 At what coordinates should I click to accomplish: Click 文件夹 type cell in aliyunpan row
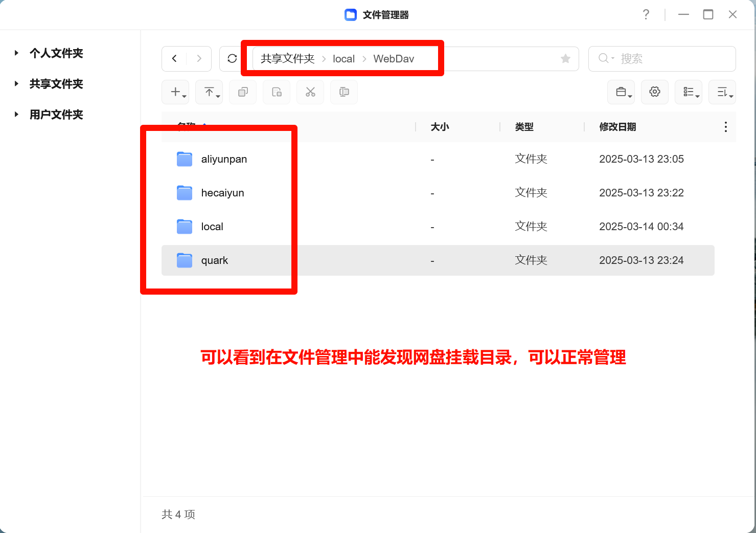pyautogui.click(x=531, y=159)
